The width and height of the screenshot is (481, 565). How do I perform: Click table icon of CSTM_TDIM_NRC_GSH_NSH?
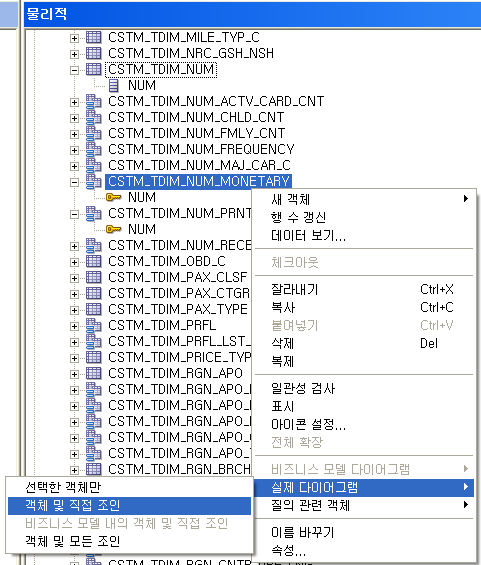click(94, 53)
